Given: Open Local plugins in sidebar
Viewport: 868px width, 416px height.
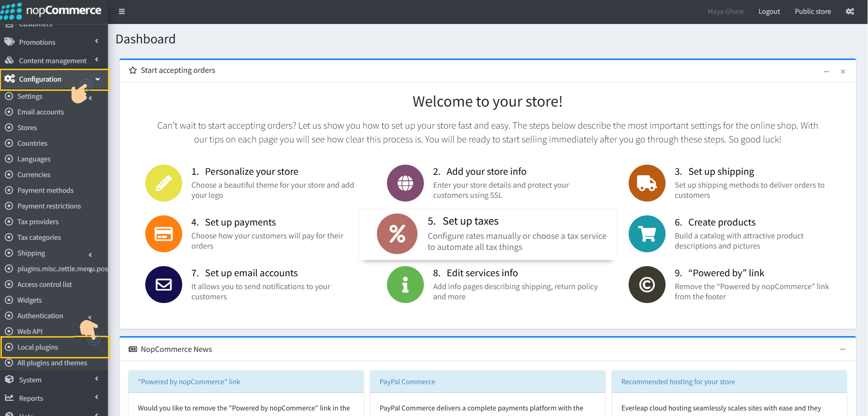Looking at the screenshot, I should point(38,347).
